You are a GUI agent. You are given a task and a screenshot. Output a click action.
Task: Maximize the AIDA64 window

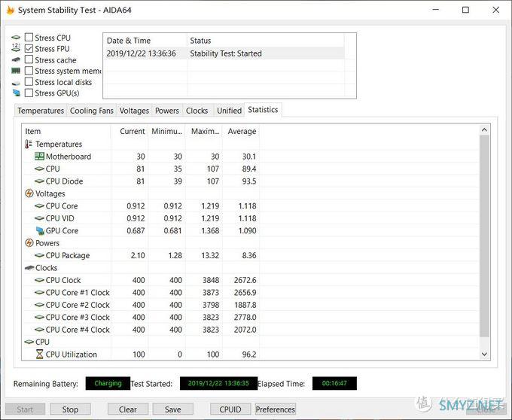click(465, 10)
